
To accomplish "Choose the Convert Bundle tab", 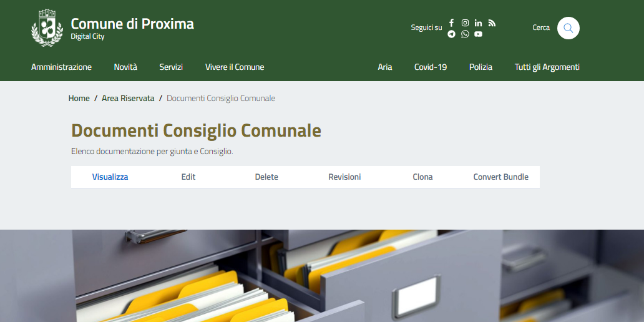I will point(500,177).
